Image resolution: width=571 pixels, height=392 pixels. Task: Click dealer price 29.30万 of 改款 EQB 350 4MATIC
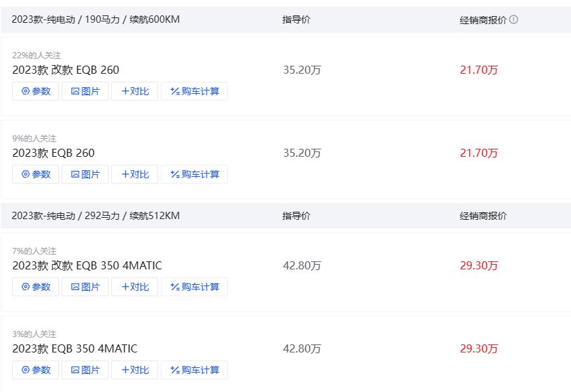(x=479, y=265)
